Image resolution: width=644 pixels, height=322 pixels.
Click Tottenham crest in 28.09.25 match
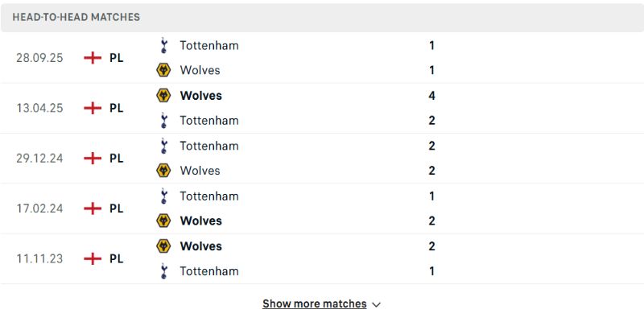(163, 45)
